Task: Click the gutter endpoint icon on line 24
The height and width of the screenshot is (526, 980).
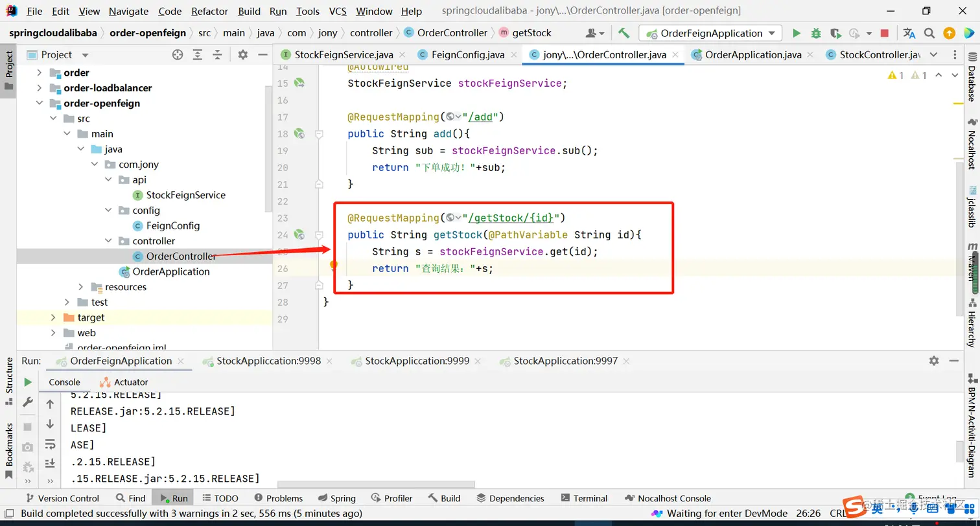Action: [299, 234]
